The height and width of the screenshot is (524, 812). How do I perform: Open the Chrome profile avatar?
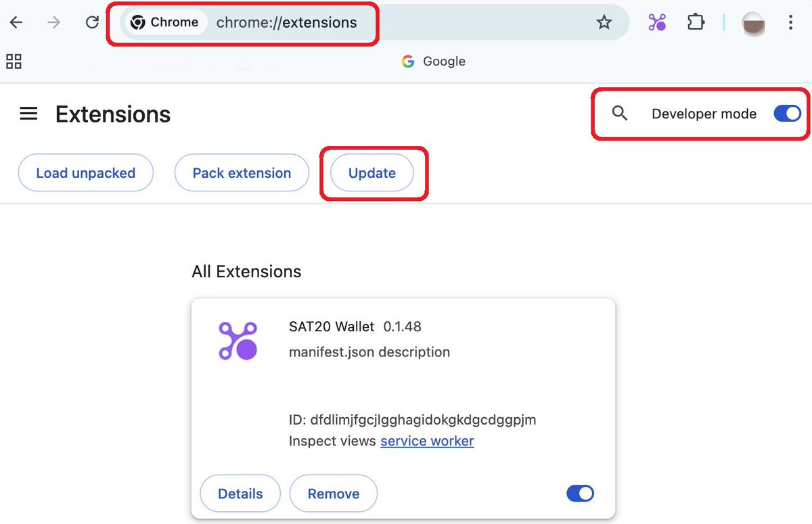pos(753,23)
